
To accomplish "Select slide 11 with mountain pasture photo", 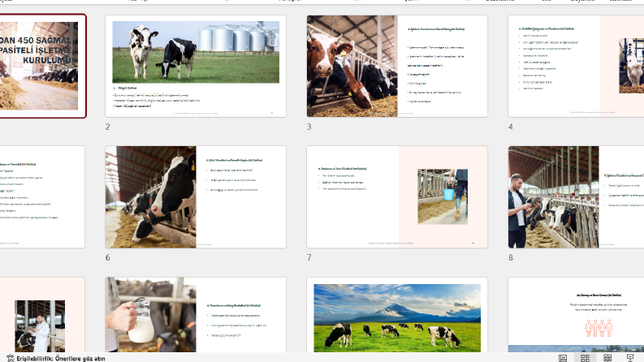I will coord(397,315).
